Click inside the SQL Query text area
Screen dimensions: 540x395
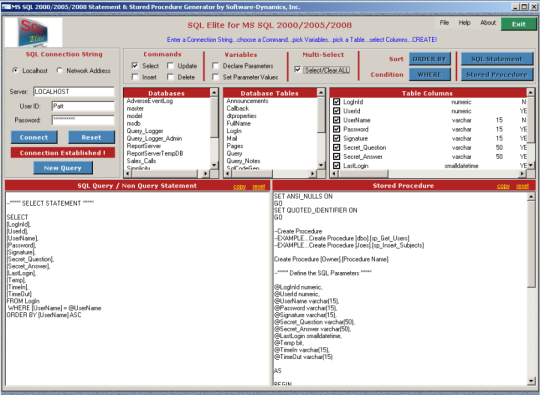(x=137, y=288)
